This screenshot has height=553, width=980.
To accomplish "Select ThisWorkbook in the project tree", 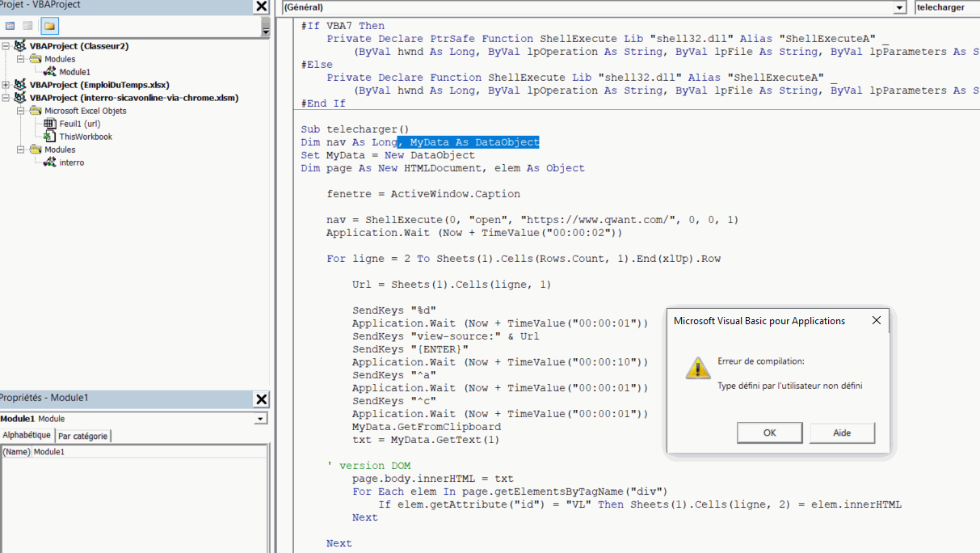I will pyautogui.click(x=86, y=137).
